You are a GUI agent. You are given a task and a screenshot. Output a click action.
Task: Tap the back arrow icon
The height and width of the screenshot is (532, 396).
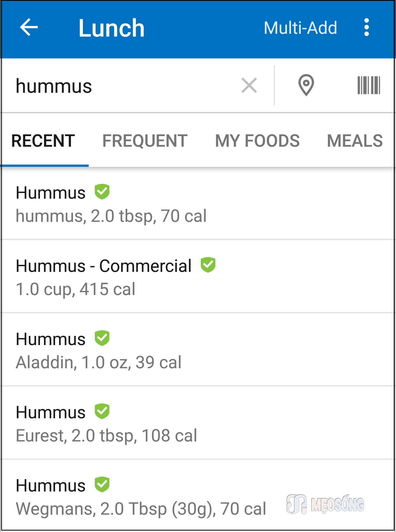pos(29,27)
